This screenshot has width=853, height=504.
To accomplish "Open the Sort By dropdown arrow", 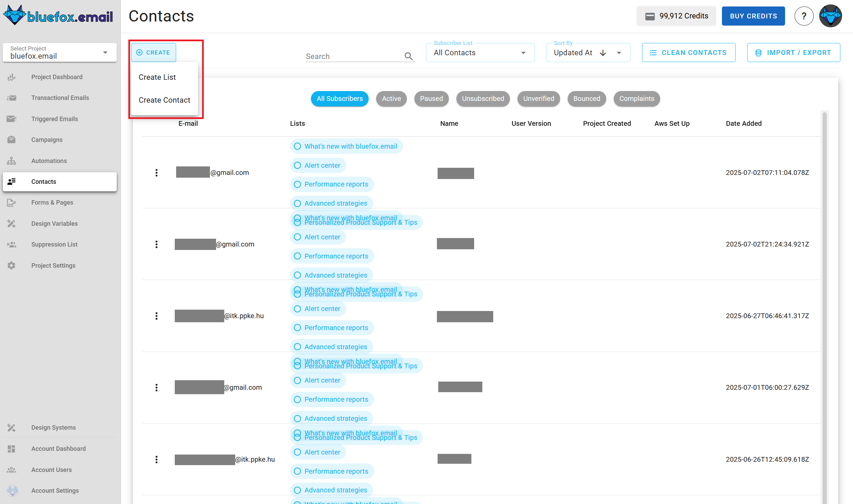I will click(619, 53).
